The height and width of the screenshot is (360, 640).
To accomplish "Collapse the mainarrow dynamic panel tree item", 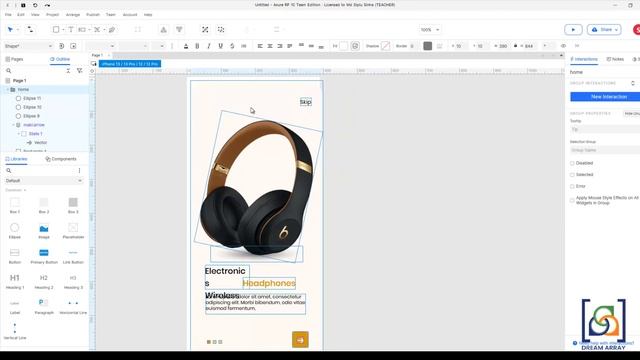I will pos(13,125).
